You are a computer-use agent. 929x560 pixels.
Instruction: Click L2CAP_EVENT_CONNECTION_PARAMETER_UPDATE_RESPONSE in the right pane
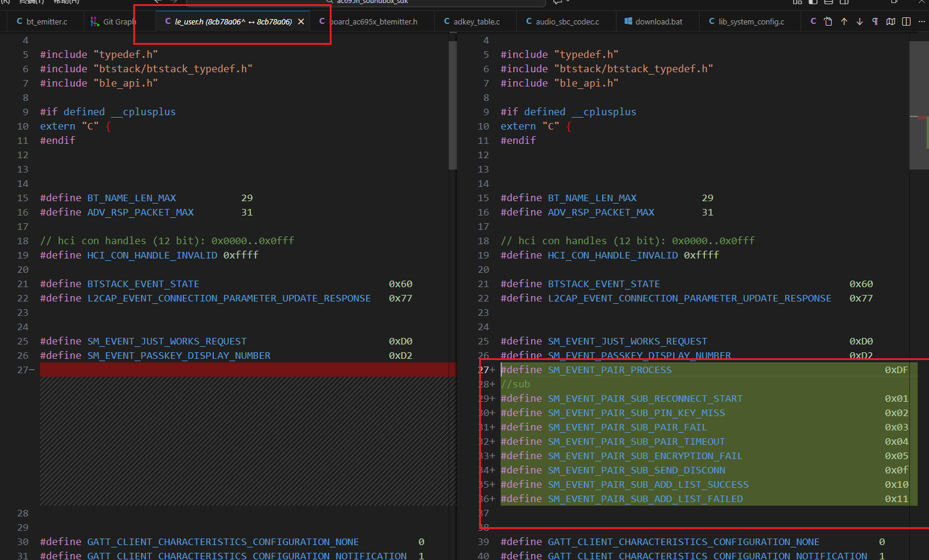click(x=689, y=299)
